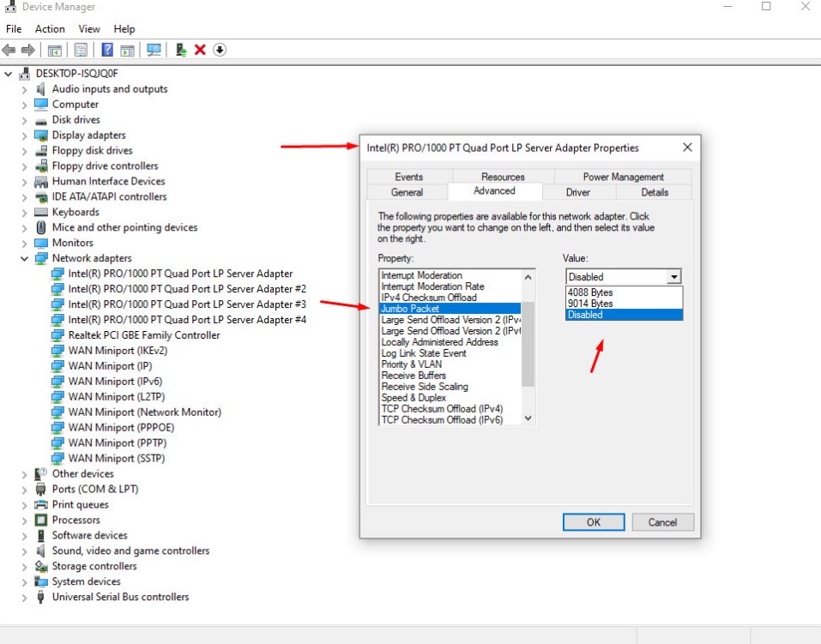Select Intel PRO/1000 PT Server Adapter #3

click(187, 304)
